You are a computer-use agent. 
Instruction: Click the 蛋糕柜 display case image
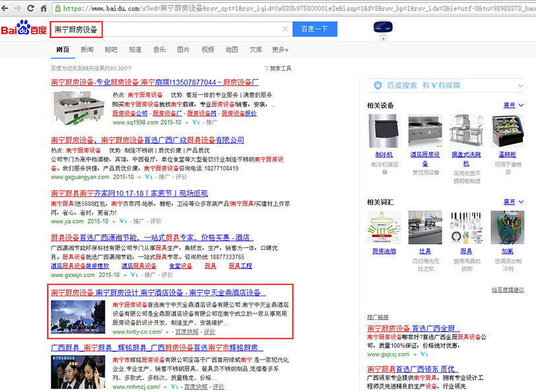508,131
